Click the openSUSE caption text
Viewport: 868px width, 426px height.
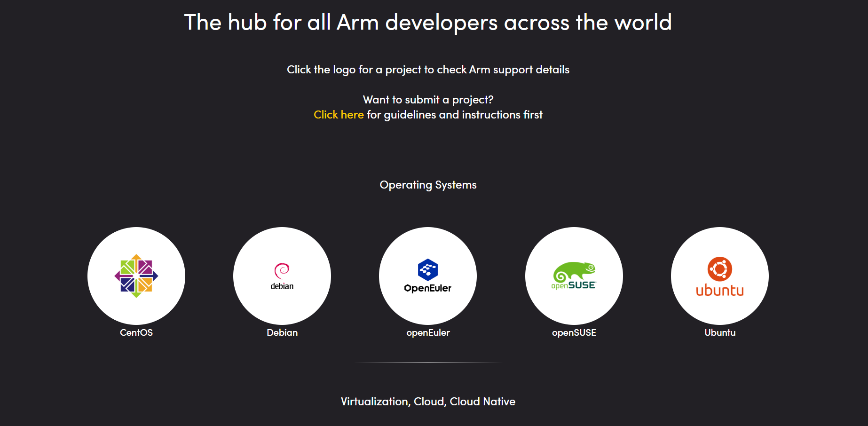[574, 333]
